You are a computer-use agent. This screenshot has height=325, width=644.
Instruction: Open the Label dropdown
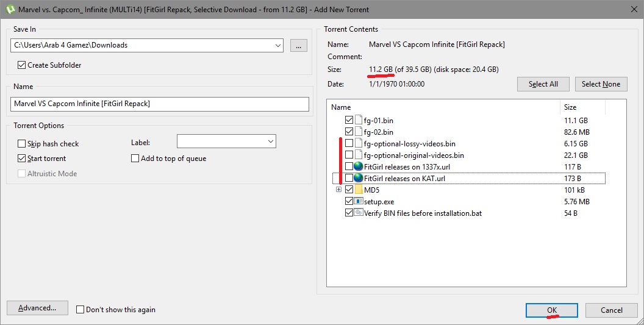[x=270, y=141]
